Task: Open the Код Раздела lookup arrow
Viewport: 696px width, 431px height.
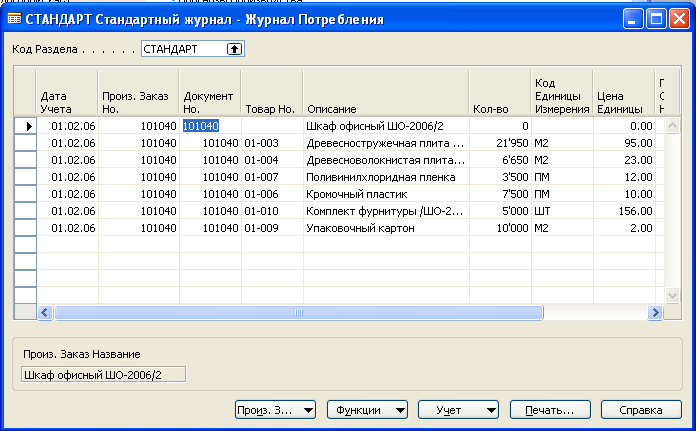Action: 234,49
